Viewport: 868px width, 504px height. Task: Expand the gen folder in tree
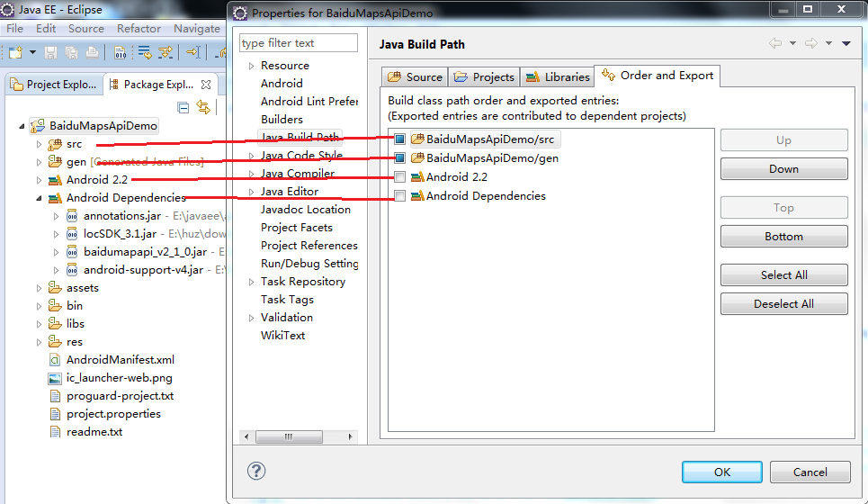(39, 162)
